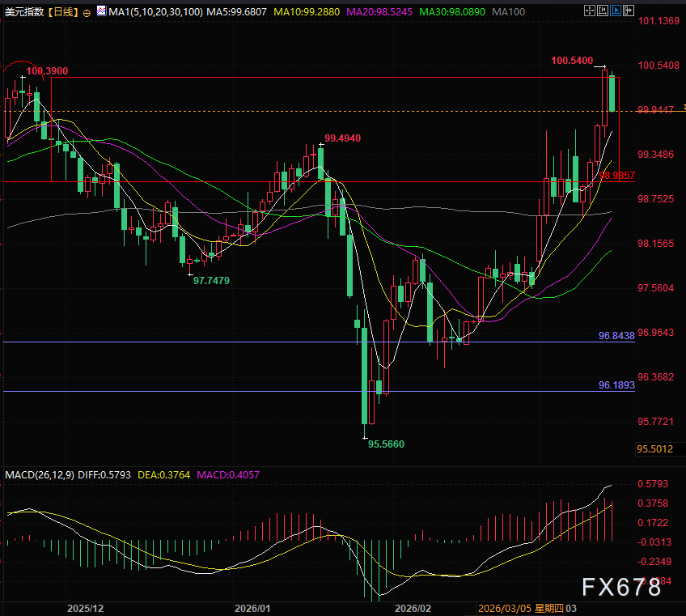Click the 2025/12 time axis label

[x=85, y=609]
